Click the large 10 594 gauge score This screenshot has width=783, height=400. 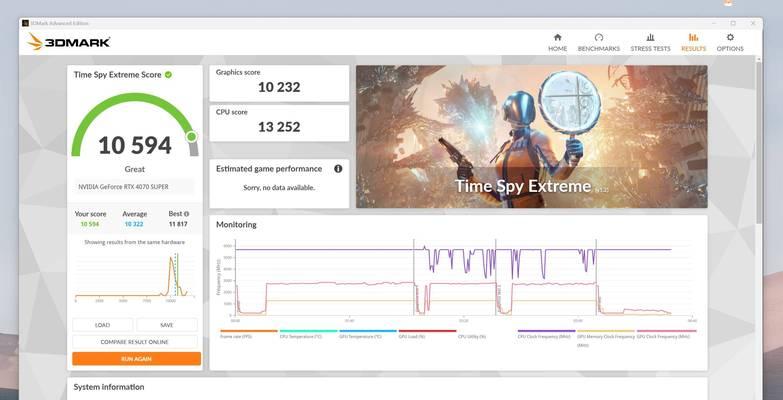coord(135,145)
